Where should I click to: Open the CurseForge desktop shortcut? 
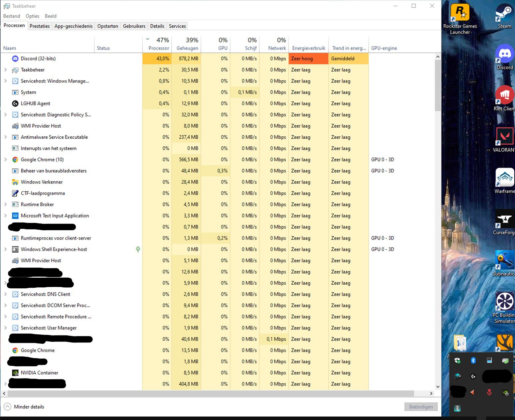(505, 222)
